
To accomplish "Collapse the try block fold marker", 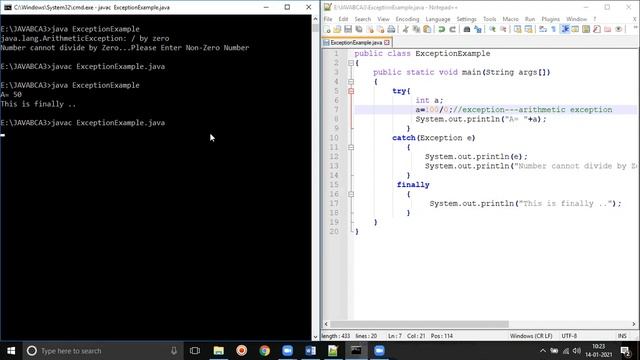I will [351, 91].
